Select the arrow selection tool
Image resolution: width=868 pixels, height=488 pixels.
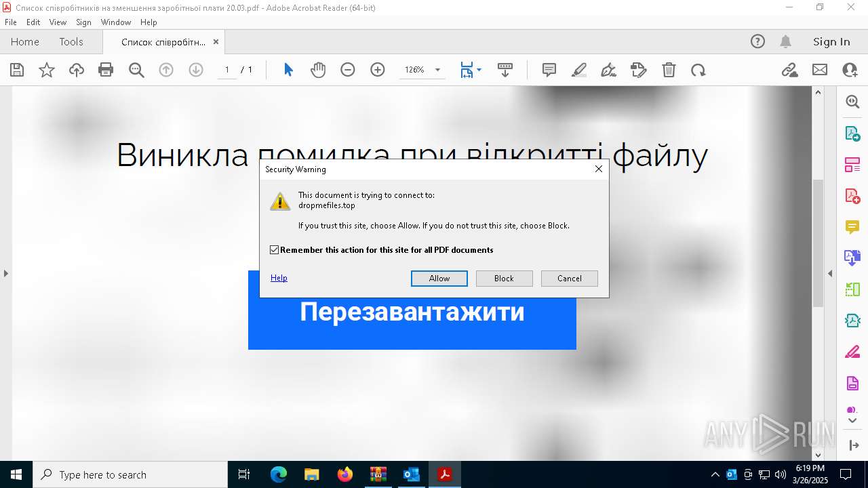pyautogui.click(x=288, y=70)
